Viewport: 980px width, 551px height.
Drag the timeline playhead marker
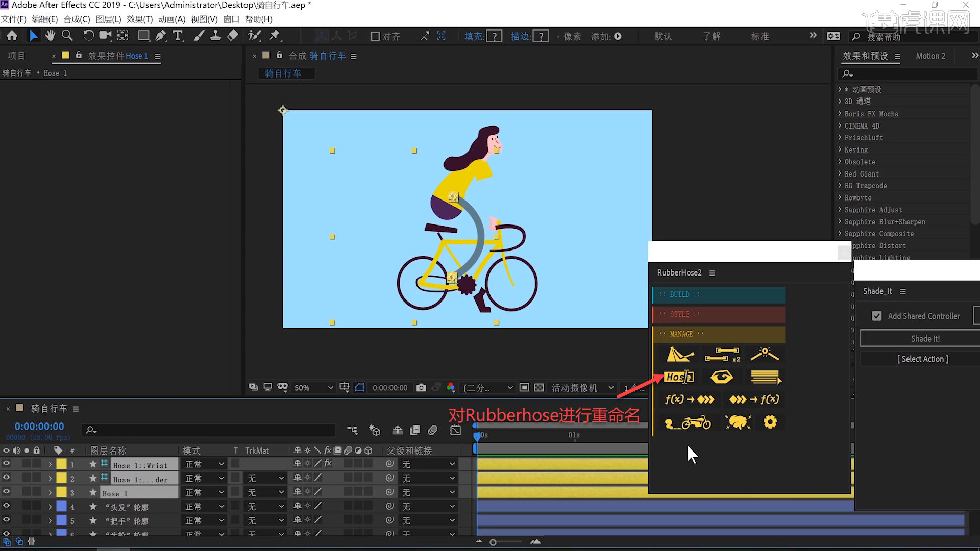(477, 436)
